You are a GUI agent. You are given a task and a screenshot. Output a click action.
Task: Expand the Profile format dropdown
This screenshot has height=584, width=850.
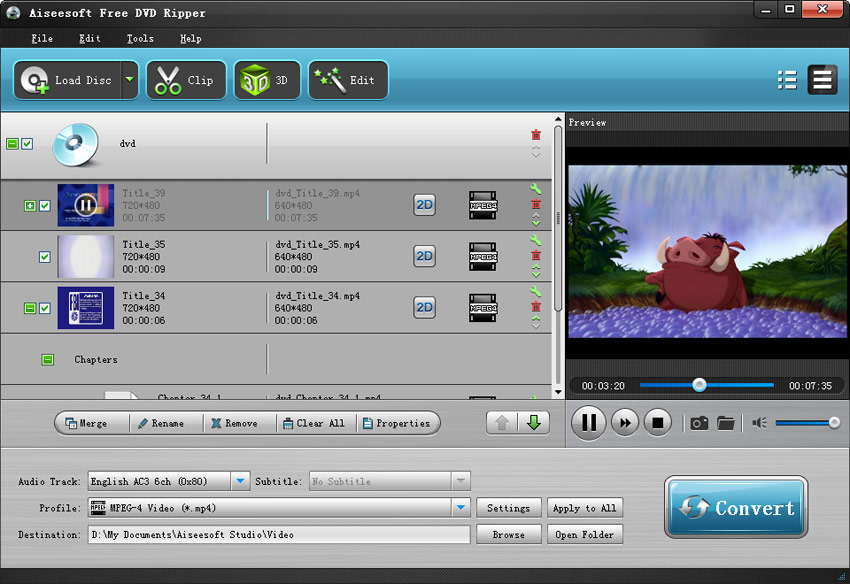click(x=460, y=508)
